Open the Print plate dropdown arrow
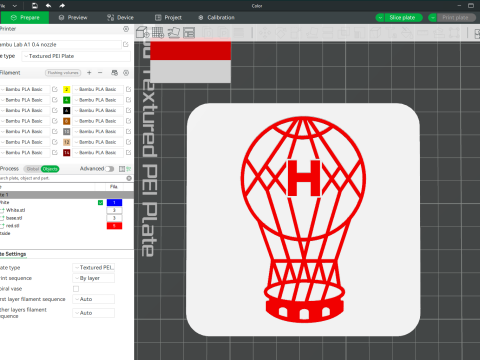 click(432, 18)
